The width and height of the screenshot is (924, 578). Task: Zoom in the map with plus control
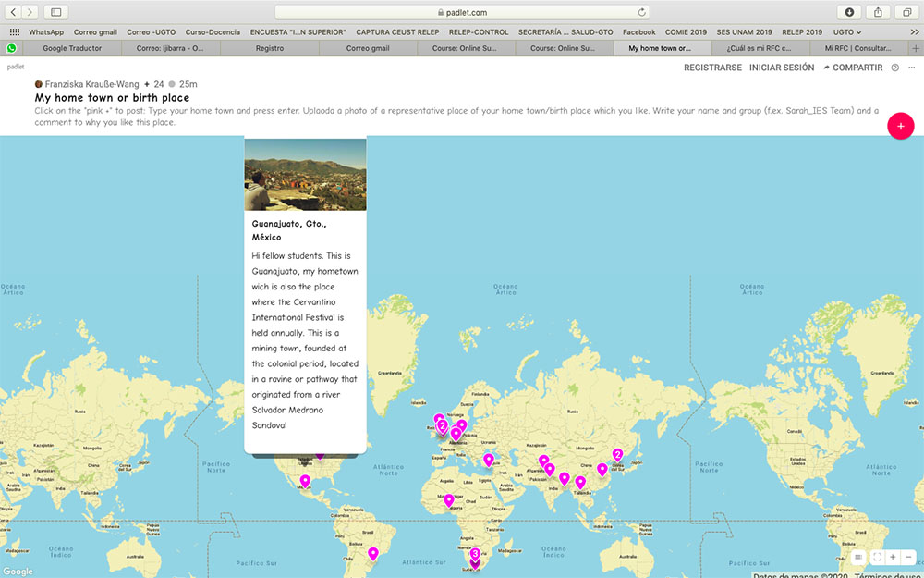pos(893,558)
